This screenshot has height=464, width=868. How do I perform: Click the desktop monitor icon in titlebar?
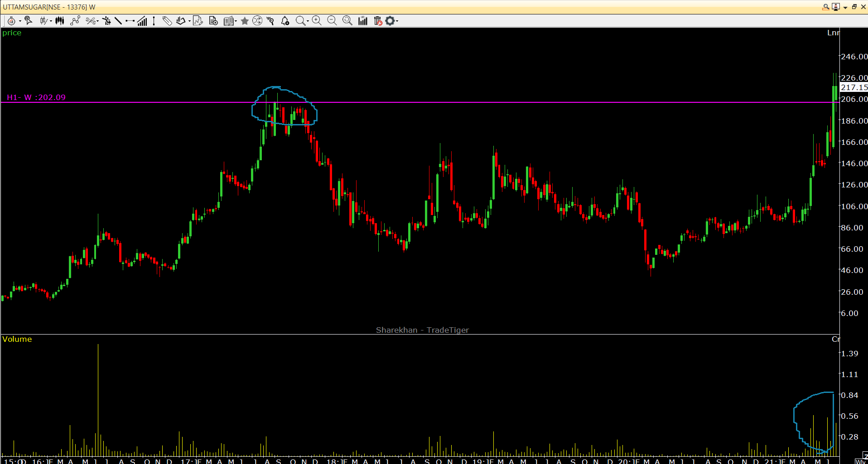[x=836, y=7]
